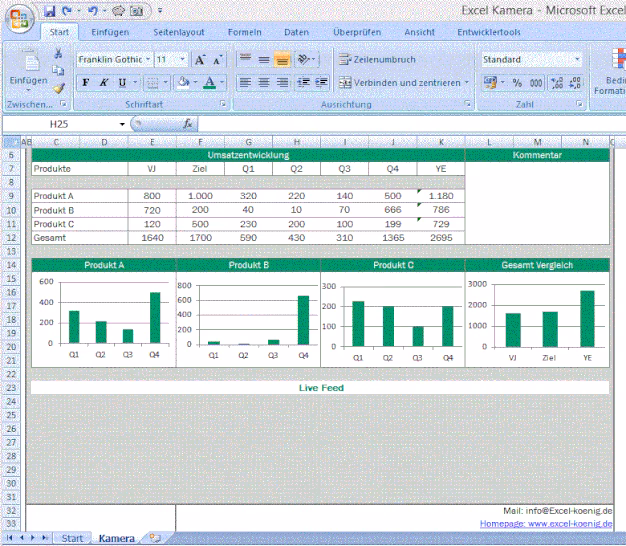This screenshot has width=626, height=546.
Task: Click the Undo icon in quick access toolbar
Action: tap(92, 11)
